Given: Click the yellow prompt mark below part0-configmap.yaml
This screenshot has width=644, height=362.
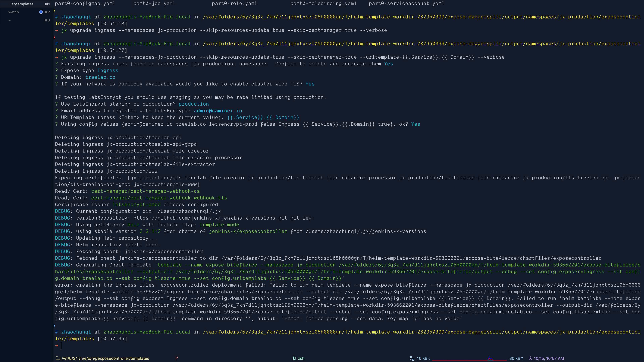Looking at the screenshot, I should click(54, 11).
